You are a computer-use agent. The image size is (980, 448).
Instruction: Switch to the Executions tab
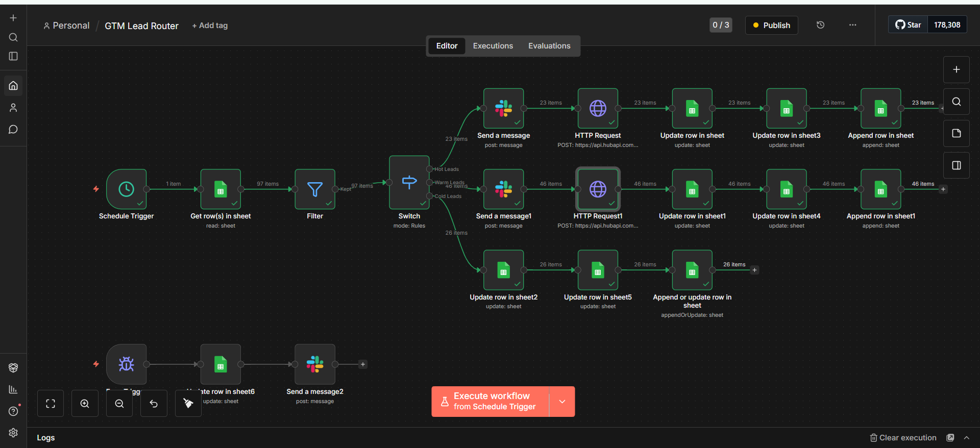493,46
